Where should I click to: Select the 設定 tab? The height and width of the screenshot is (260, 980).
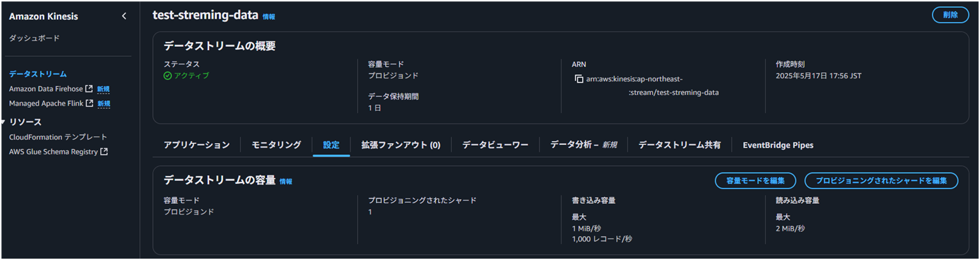[x=331, y=144]
